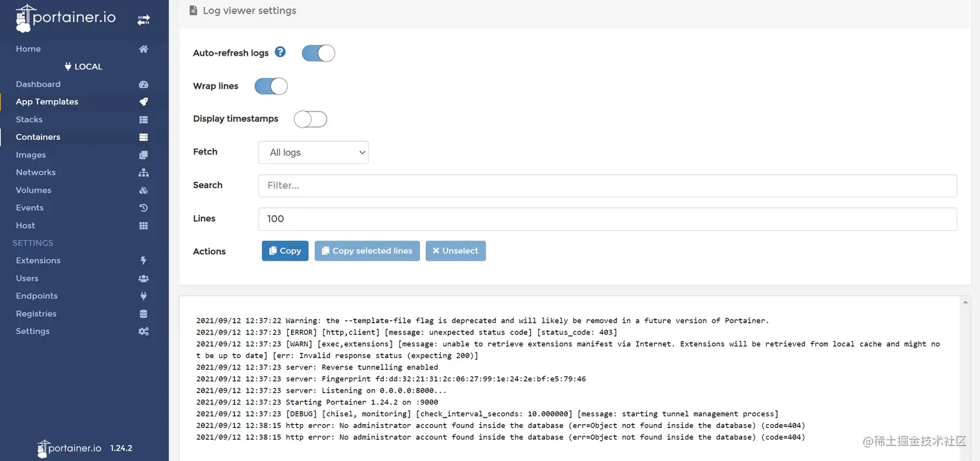Screen dimensions: 980x461
Task: Click the Containers server icon
Action: (x=144, y=137)
